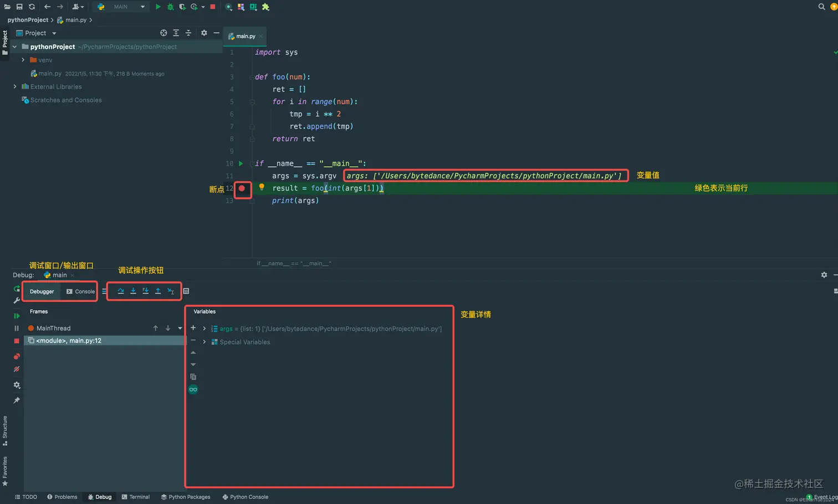838x504 pixels.
Task: Open the MainThread thread dropdown
Action: click(180, 328)
